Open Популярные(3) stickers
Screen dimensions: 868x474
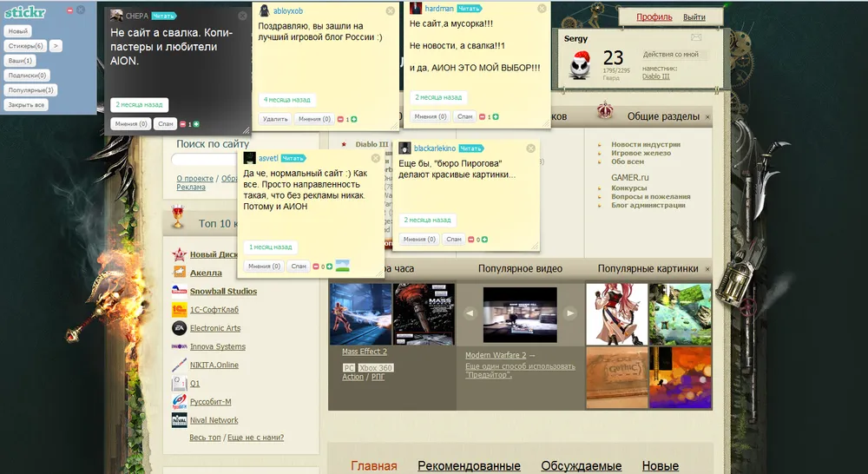click(x=30, y=90)
